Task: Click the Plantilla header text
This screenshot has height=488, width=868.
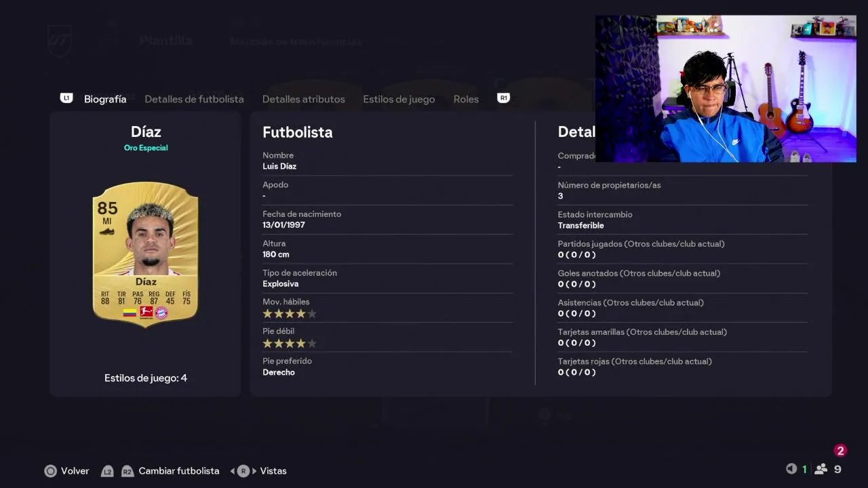Action: tap(166, 41)
